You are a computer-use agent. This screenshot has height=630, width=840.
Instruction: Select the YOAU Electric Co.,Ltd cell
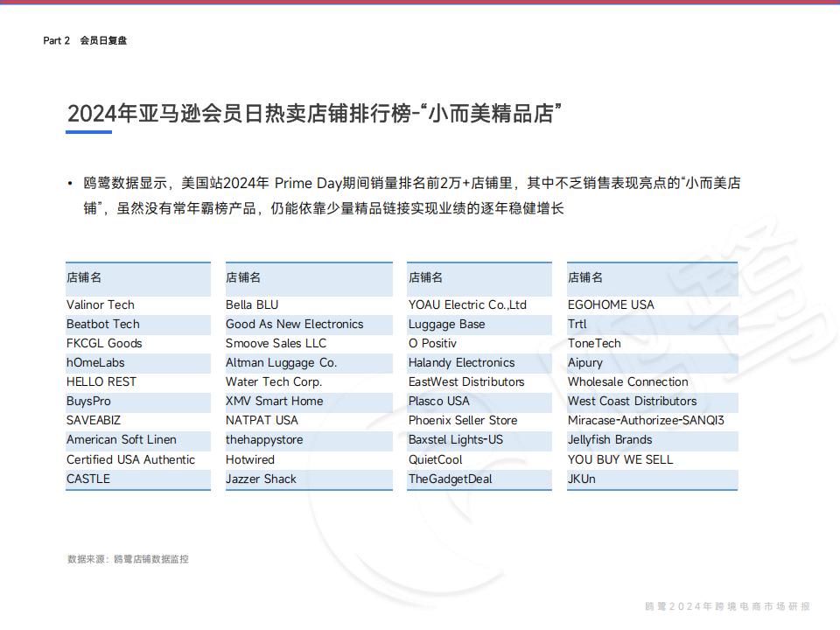(x=479, y=304)
